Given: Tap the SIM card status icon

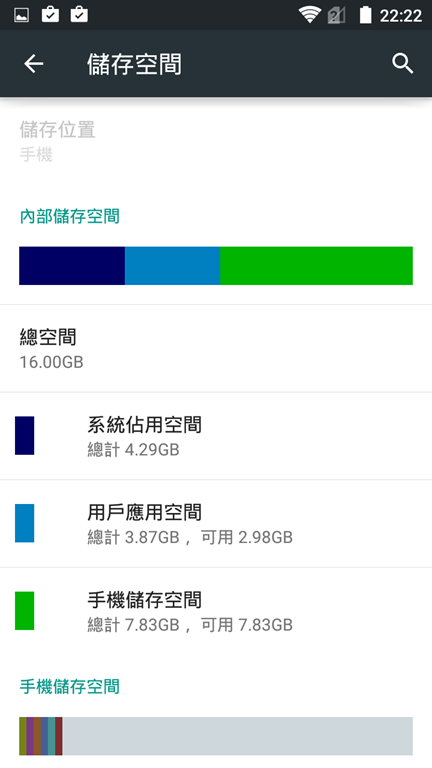Looking at the screenshot, I should [336, 15].
